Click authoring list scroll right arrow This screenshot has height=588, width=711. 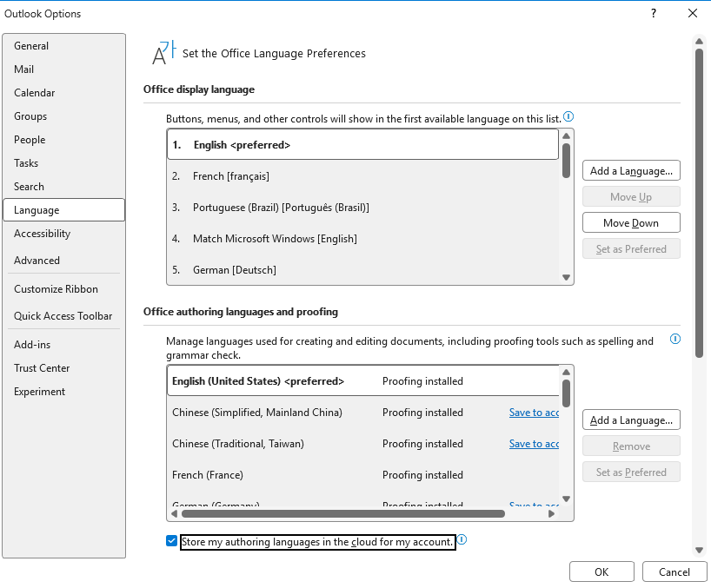551,513
